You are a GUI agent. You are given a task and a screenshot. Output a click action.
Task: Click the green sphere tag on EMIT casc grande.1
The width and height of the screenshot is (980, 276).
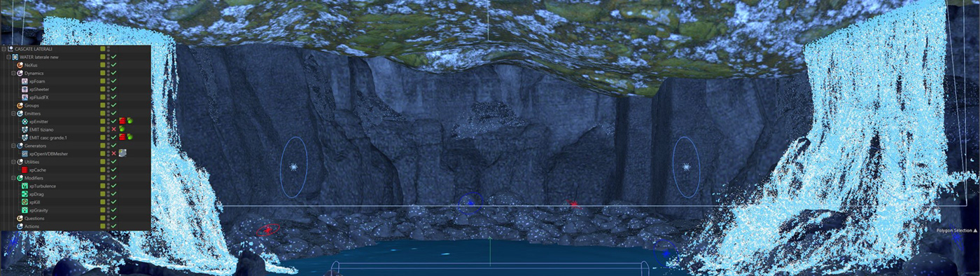129,137
